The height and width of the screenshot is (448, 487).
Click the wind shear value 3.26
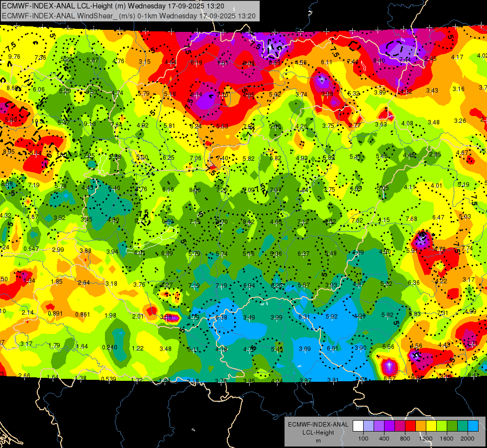click(x=460, y=120)
